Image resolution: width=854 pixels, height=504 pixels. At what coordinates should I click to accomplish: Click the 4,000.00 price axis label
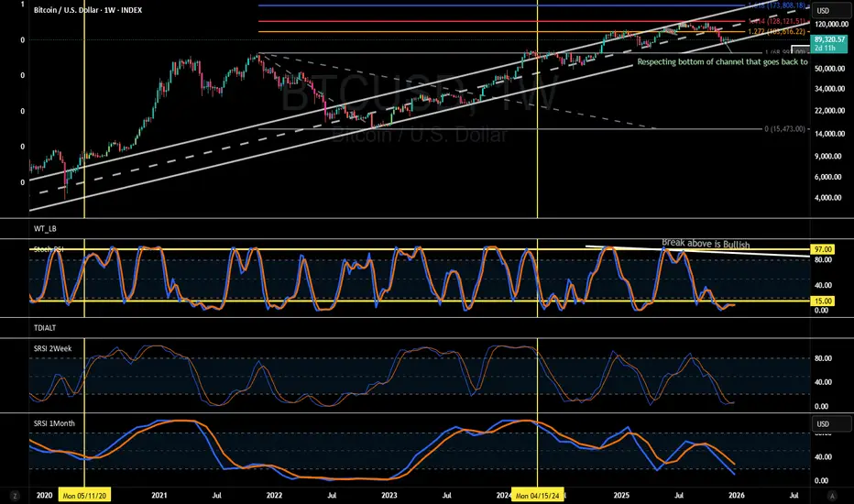(x=828, y=198)
